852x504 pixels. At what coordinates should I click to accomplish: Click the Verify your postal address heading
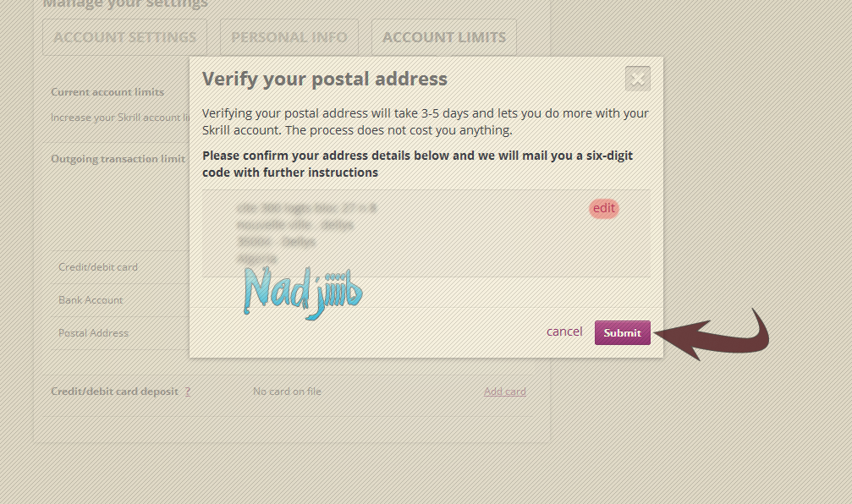pos(324,79)
